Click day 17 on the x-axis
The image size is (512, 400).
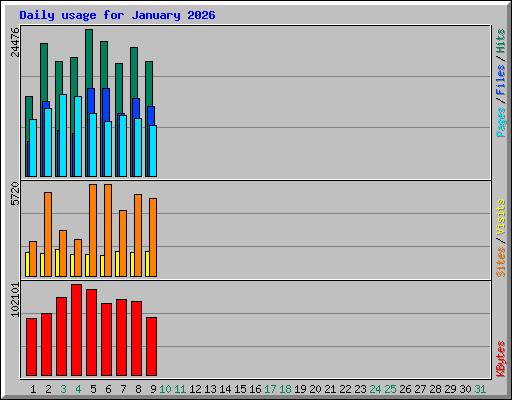coord(270,389)
